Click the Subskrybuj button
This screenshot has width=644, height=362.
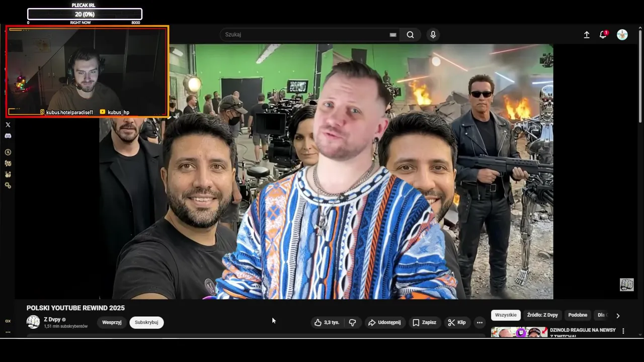146,322
